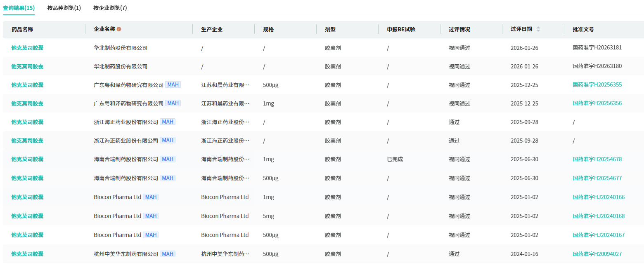Click 剂型 column header
Image resolution: width=644 pixels, height=265 pixels.
pos(330,29)
